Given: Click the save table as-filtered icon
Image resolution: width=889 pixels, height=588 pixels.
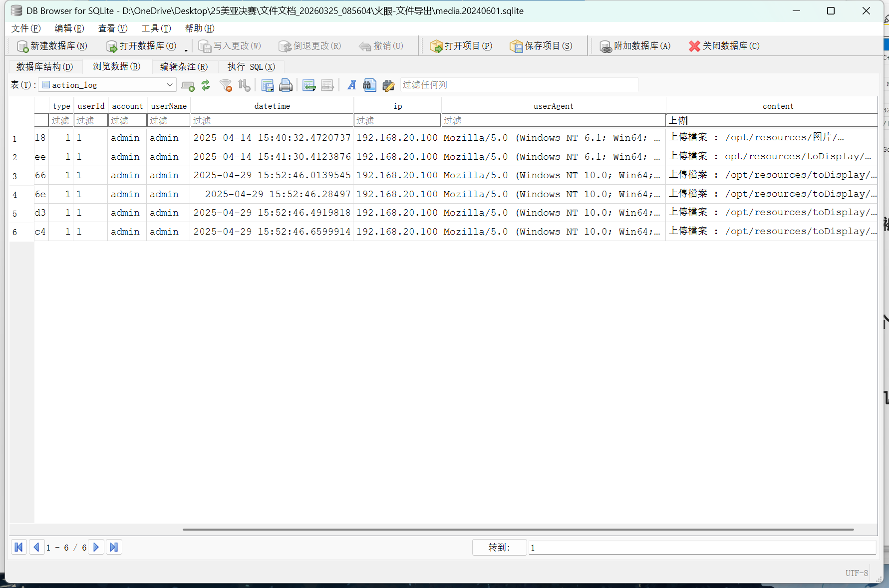Looking at the screenshot, I should tap(268, 85).
